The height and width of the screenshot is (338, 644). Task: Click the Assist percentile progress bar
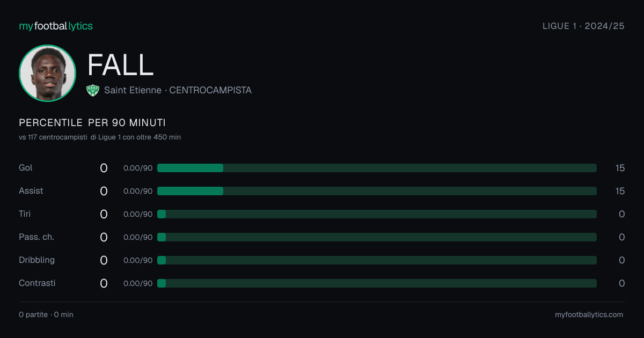(x=377, y=191)
